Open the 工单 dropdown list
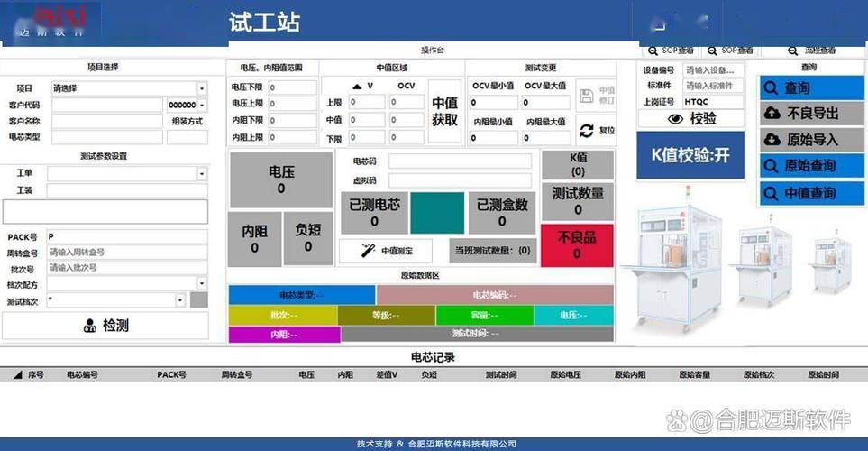 click(x=202, y=174)
